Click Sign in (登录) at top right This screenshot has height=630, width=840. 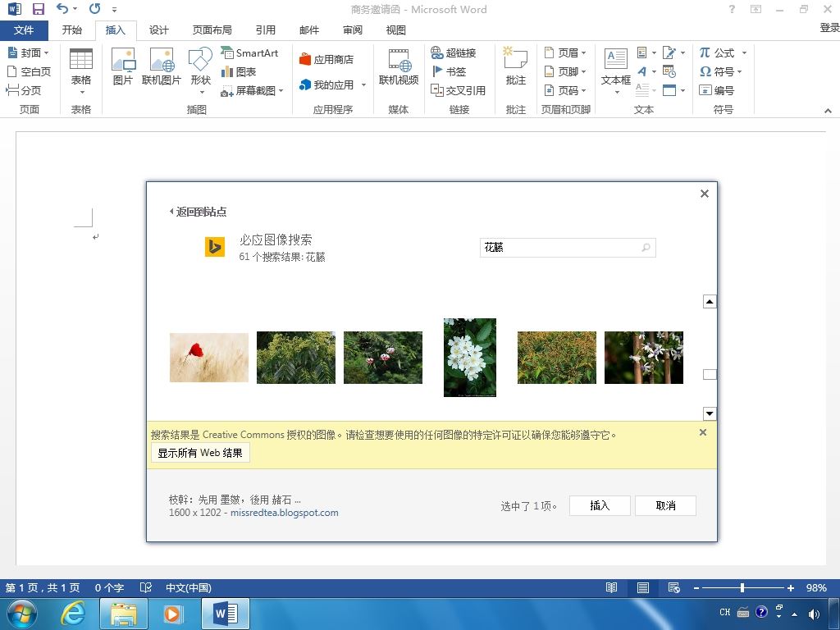click(x=829, y=27)
